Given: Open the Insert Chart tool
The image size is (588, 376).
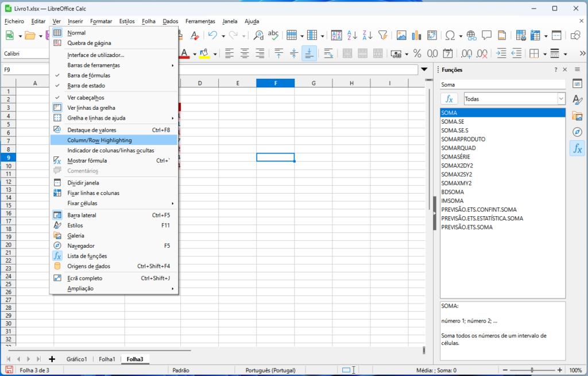Looking at the screenshot, I should [x=416, y=35].
